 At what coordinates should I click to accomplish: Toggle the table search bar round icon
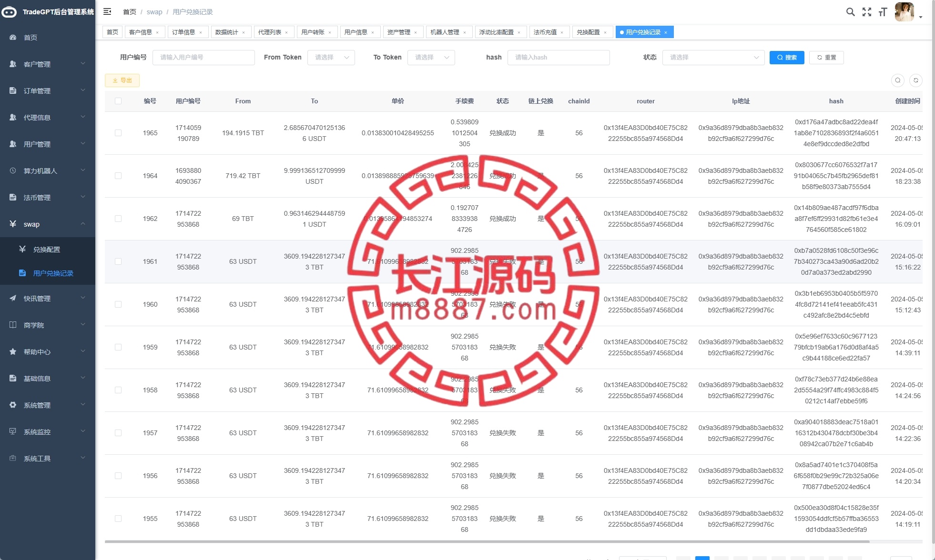898,80
